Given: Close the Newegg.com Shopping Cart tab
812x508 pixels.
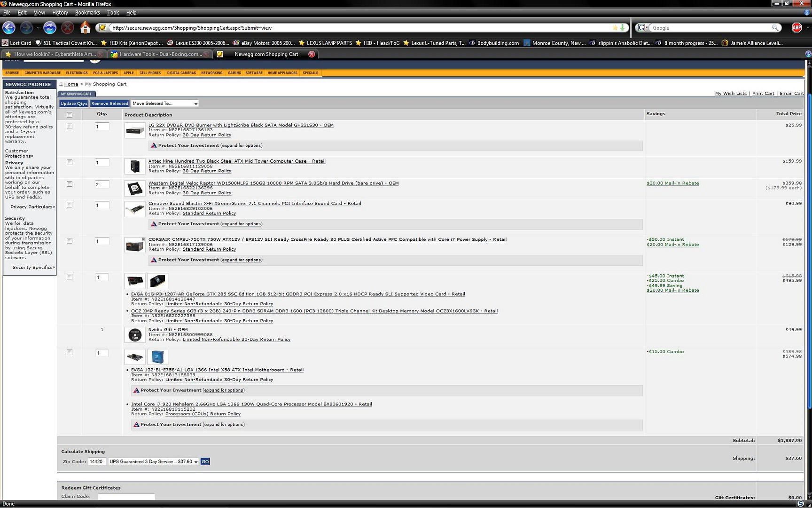Looking at the screenshot, I should pyautogui.click(x=312, y=54).
